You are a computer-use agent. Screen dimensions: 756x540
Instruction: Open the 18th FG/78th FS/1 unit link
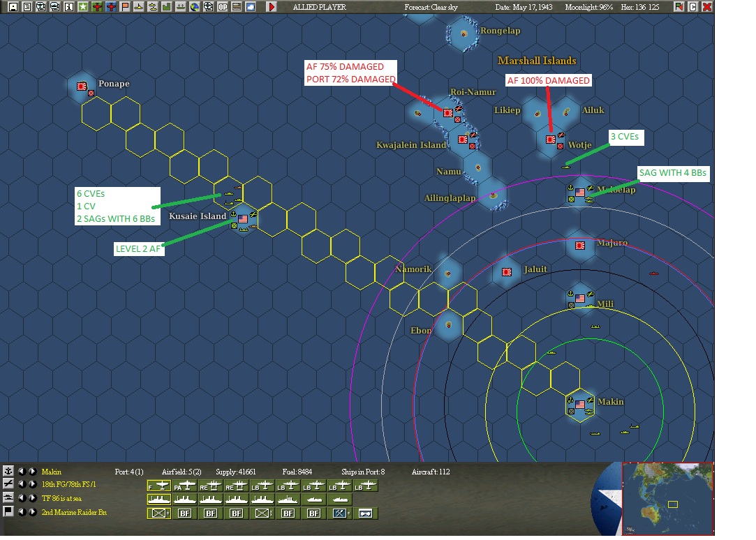[68, 484]
